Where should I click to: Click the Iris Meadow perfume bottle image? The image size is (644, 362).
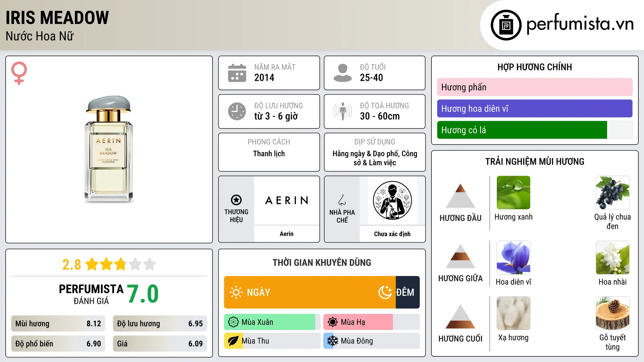click(x=109, y=149)
